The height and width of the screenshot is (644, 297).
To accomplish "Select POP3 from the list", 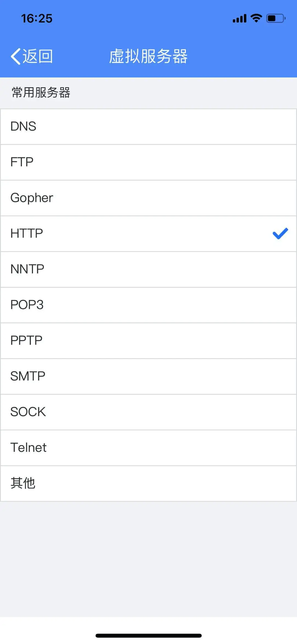I will coord(148,305).
